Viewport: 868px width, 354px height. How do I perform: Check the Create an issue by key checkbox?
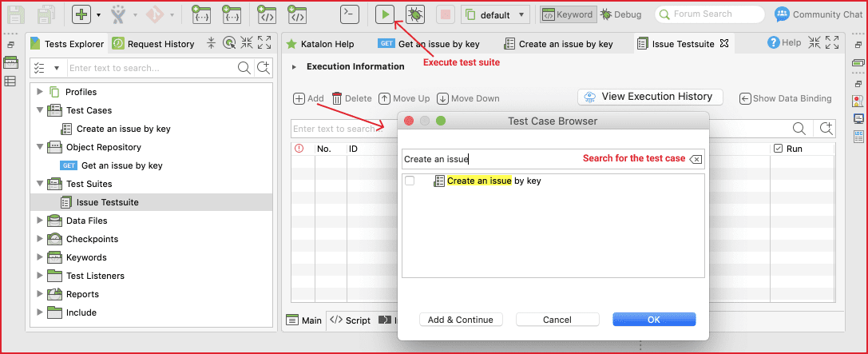tap(410, 181)
